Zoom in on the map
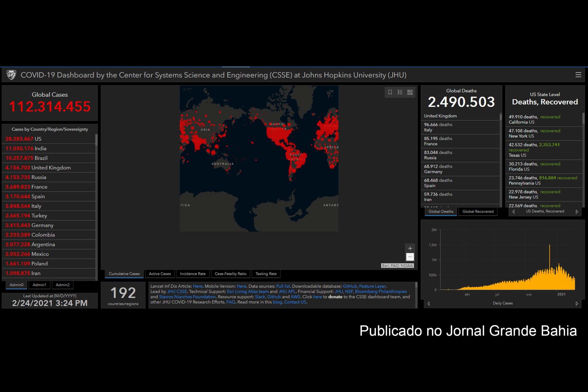Screen dimensions: 588x392 410,248
